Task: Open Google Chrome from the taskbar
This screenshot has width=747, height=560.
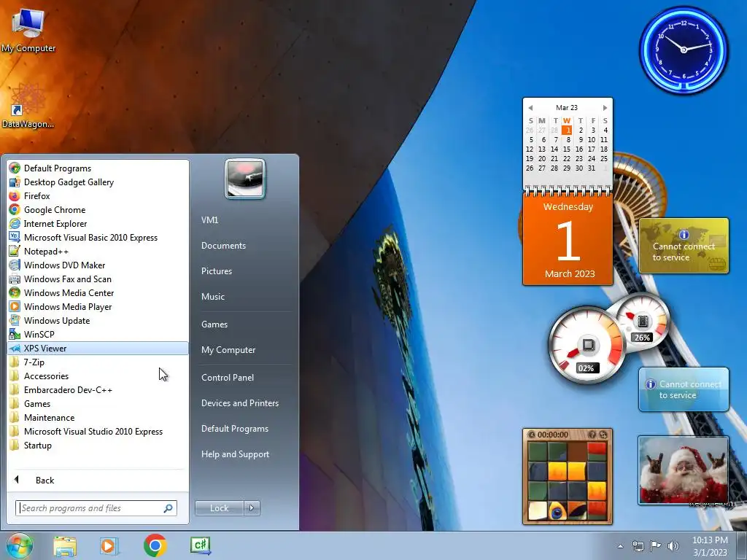Action: click(155, 545)
